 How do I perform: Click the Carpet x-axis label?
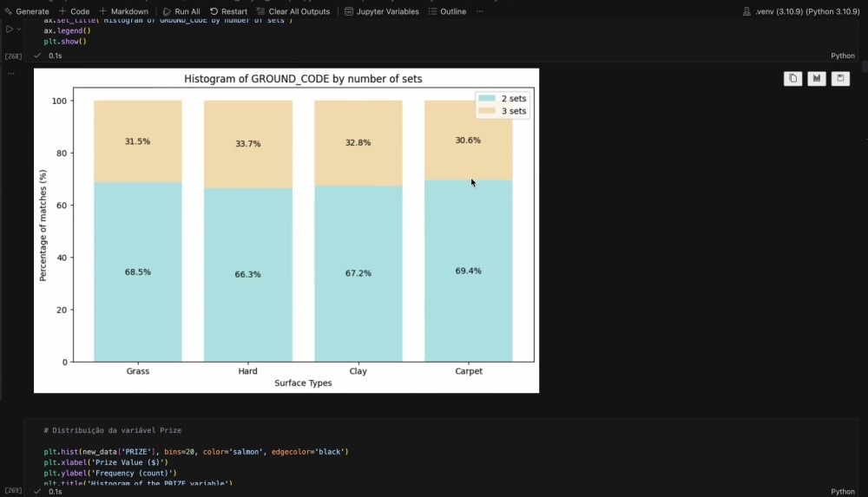pos(469,371)
